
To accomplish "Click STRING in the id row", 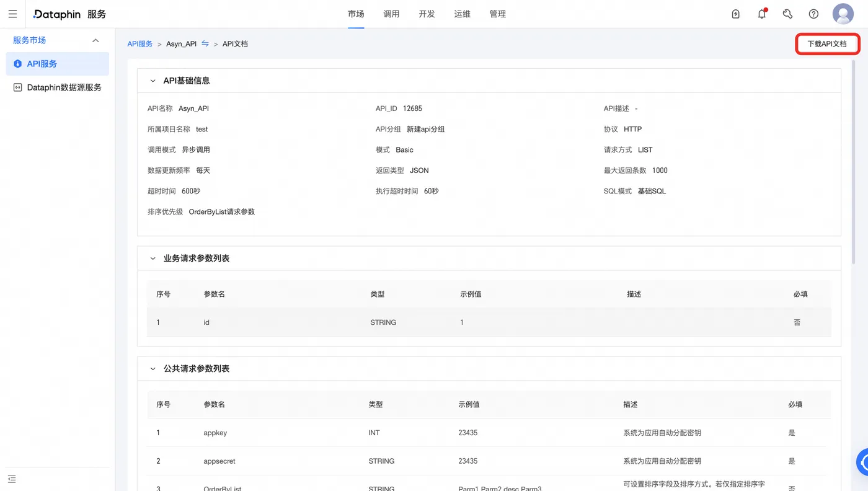I will (x=383, y=322).
